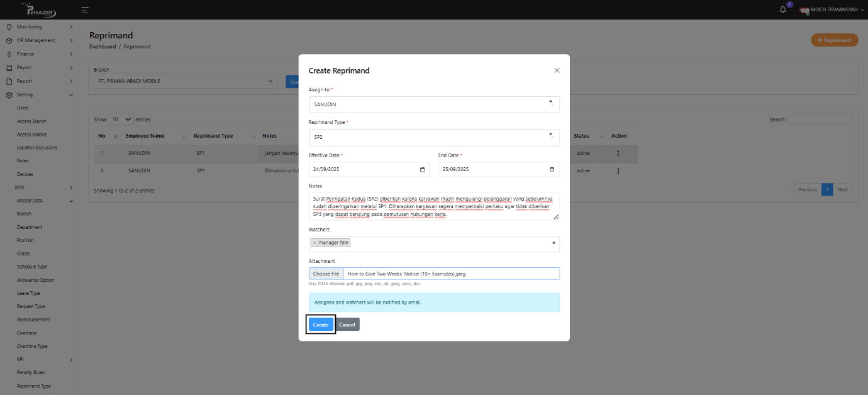Viewport: 868px width, 395px height.
Task: Clear all watchers in the Watchers field
Action: point(554,243)
